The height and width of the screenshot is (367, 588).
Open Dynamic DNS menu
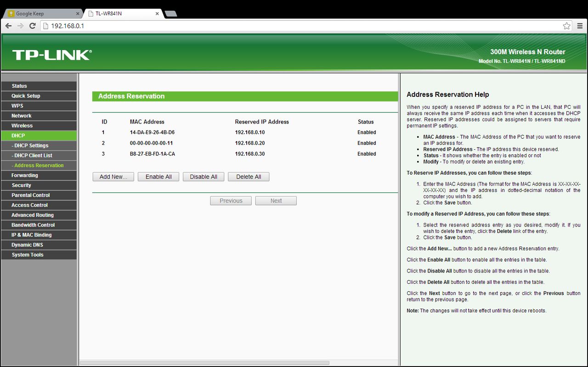point(39,245)
